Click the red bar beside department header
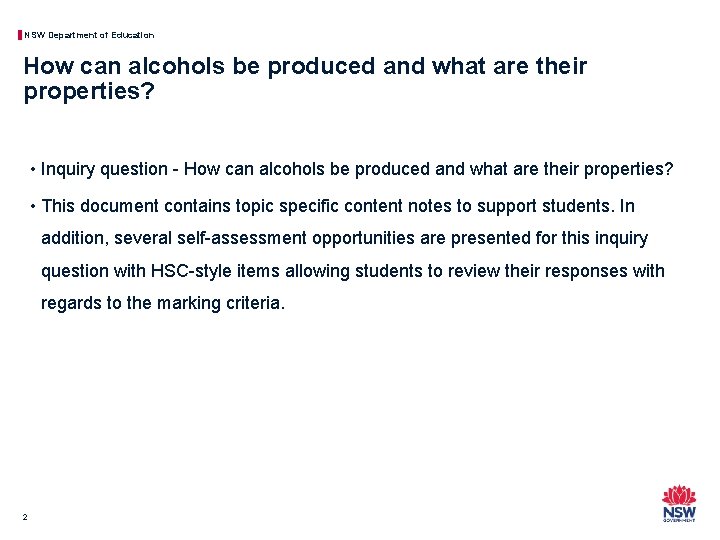This screenshot has width=720, height=540. point(20,35)
